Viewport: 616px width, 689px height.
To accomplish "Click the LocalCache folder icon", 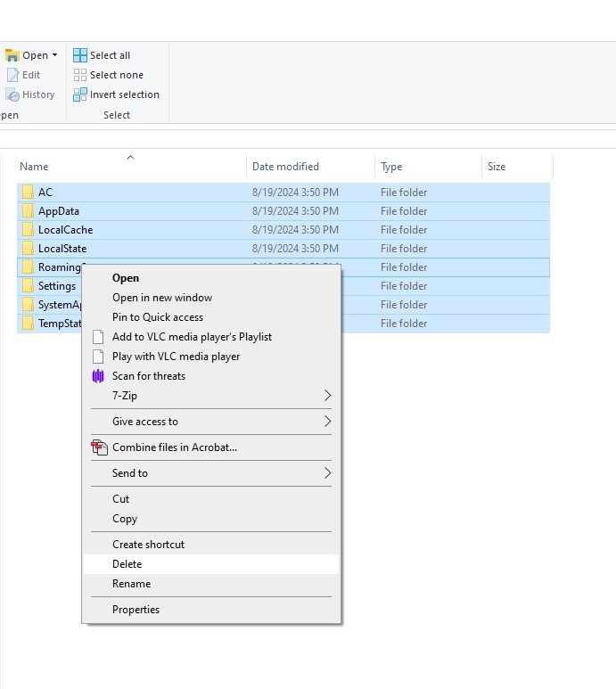I will pos(28,230).
